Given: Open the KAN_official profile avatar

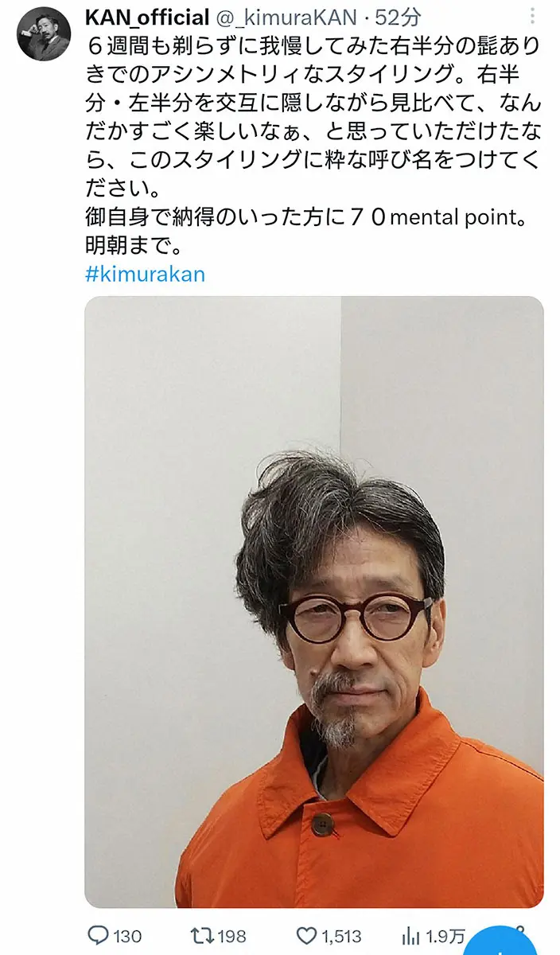Looking at the screenshot, I should coord(44,33).
